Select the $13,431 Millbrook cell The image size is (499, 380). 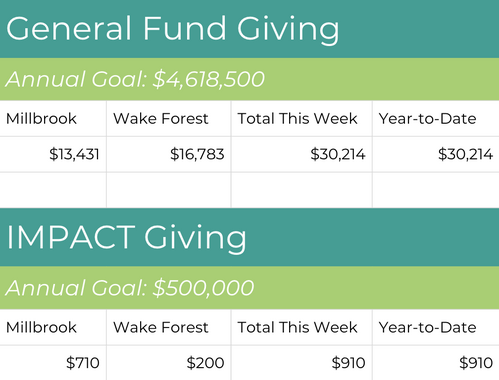click(x=53, y=154)
